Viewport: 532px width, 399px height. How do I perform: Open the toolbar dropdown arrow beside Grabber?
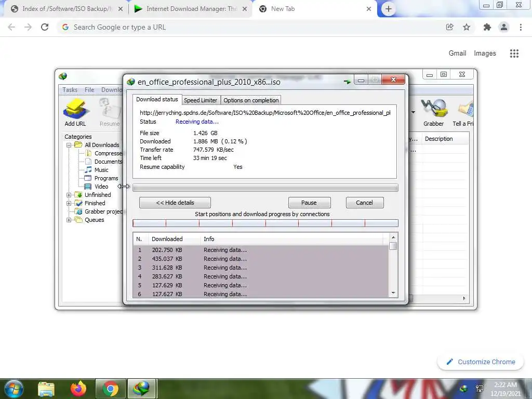pyautogui.click(x=413, y=112)
